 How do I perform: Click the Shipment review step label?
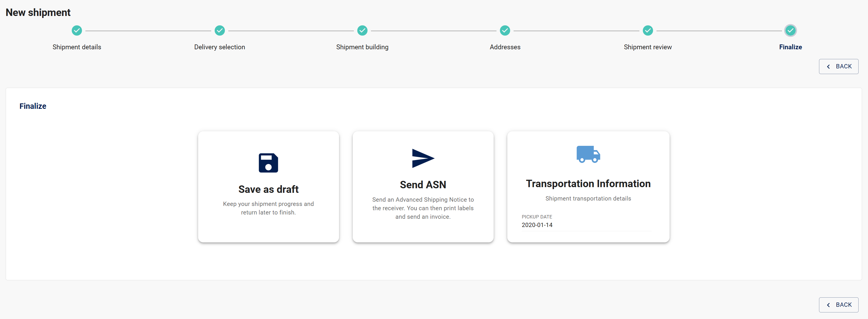pyautogui.click(x=647, y=47)
